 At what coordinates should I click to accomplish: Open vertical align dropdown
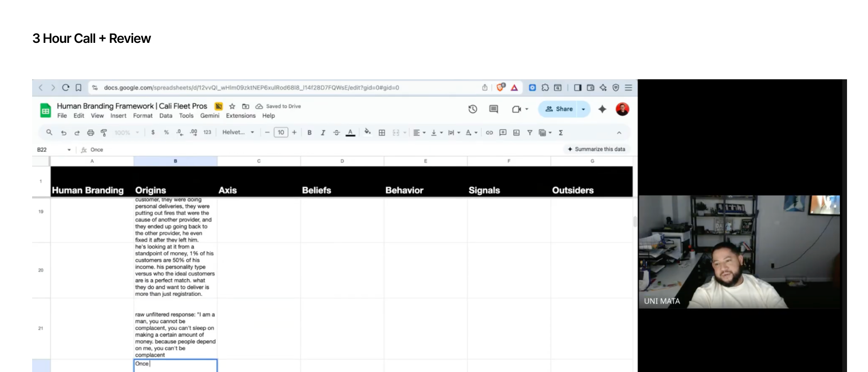click(437, 133)
